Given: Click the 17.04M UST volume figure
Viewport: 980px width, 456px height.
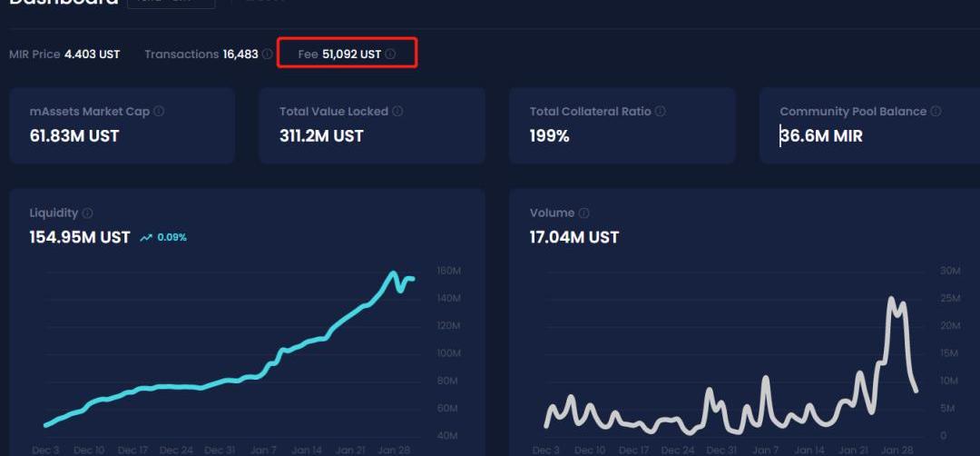Looking at the screenshot, I should point(574,238).
